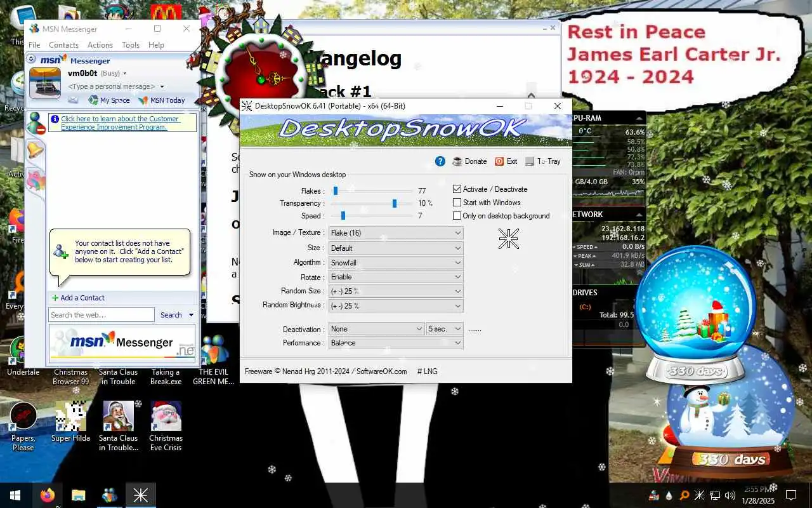The image size is (812, 508).
Task: Open the Undertale desktop shortcut
Action: pyautogui.click(x=23, y=355)
